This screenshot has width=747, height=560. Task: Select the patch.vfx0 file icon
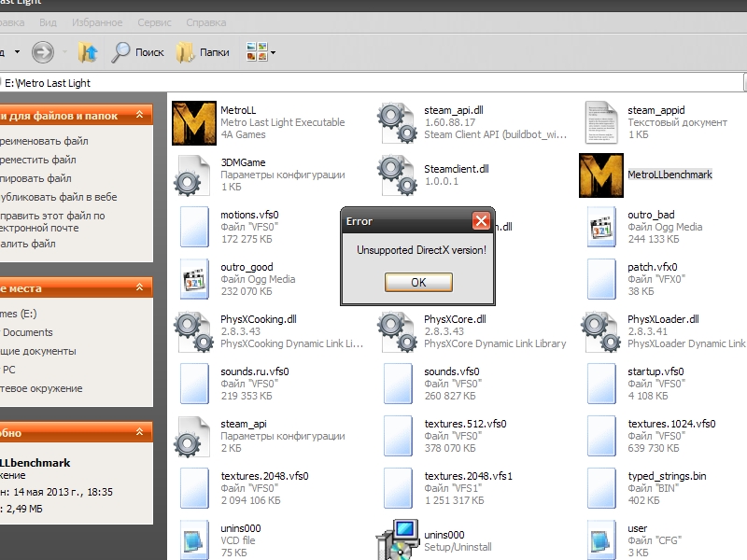(601, 279)
